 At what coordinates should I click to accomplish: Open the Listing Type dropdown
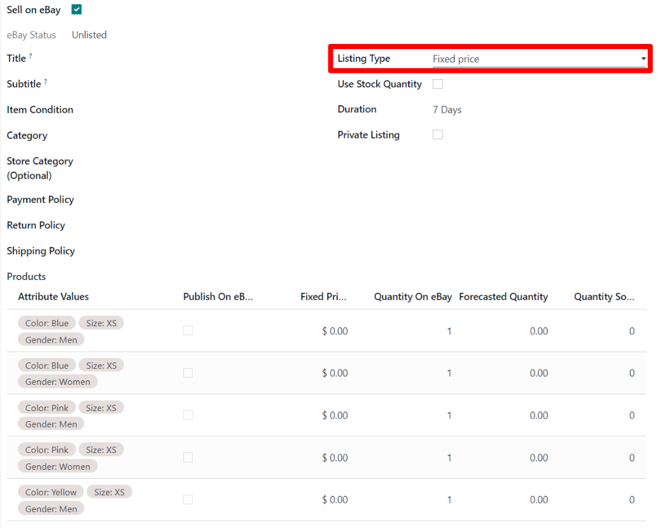538,59
